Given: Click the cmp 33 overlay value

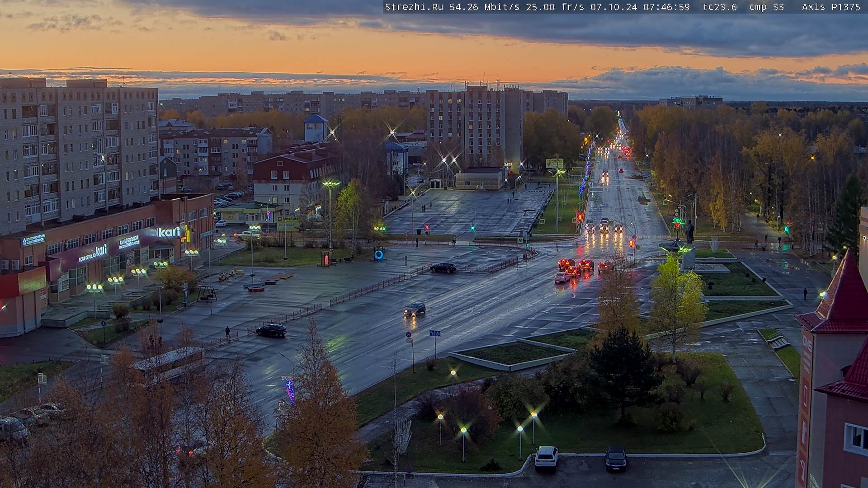Looking at the screenshot, I should click(x=766, y=7).
